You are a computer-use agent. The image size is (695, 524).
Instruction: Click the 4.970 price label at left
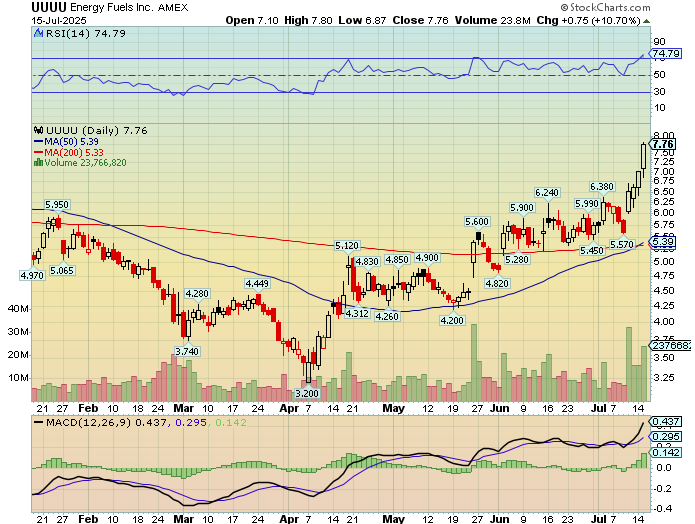(x=32, y=275)
